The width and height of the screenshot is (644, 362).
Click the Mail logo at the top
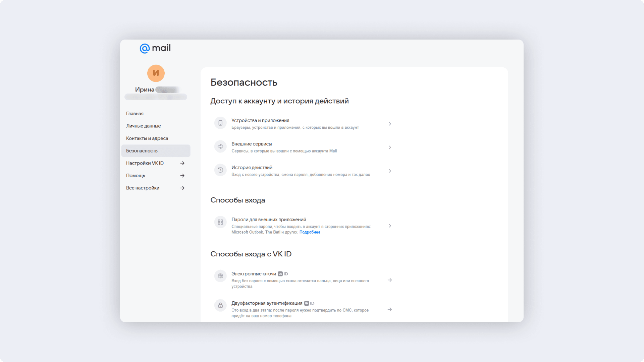click(x=155, y=48)
